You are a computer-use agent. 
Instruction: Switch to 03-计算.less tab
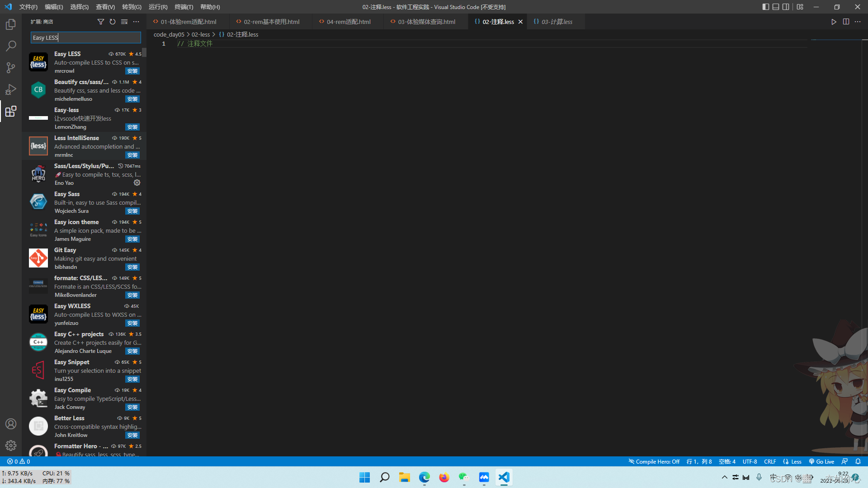click(x=557, y=22)
